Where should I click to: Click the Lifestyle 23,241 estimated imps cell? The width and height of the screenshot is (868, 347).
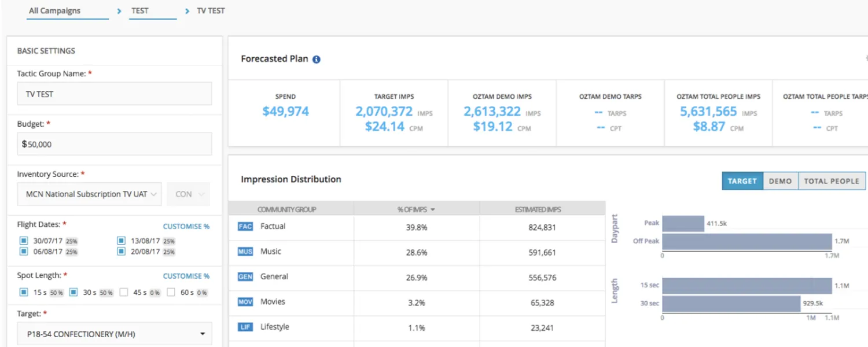[x=542, y=328]
